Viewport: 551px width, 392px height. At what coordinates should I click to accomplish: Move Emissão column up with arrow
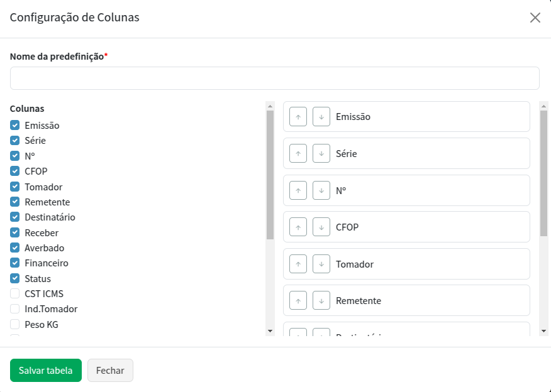click(x=298, y=117)
